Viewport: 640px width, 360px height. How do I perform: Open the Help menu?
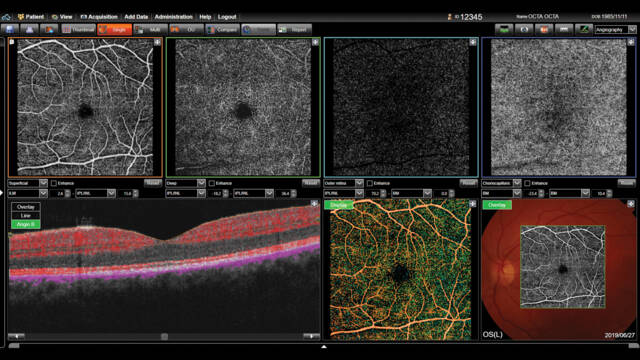click(205, 17)
